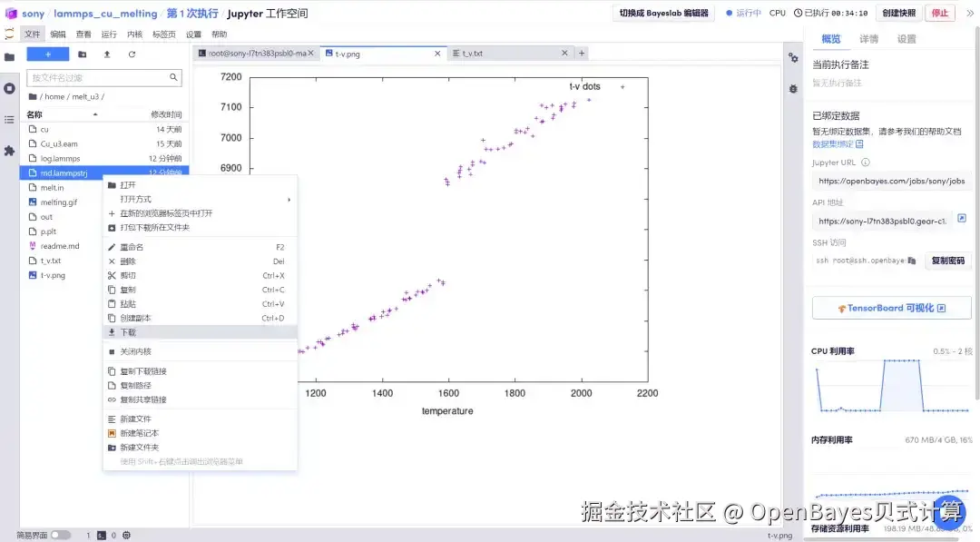Copy the SSH command with the copy icon
This screenshot has height=542, width=980.
[x=912, y=261]
